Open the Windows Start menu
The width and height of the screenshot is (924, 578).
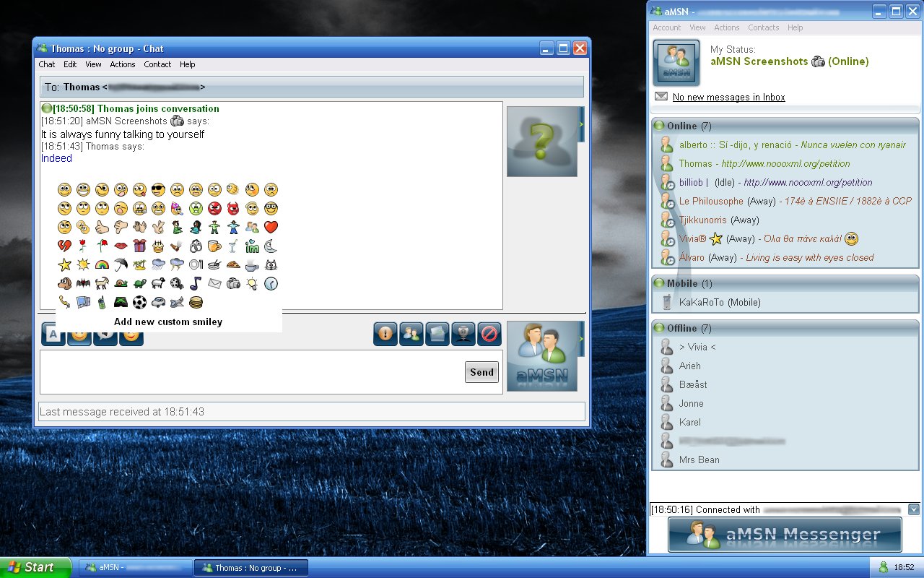coord(36,567)
